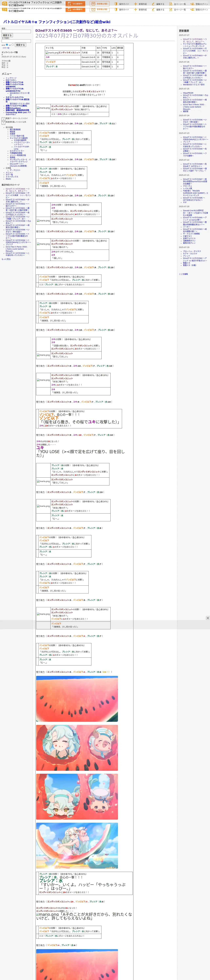Open the (タグ一覧) link under tag search

pos(6,48)
